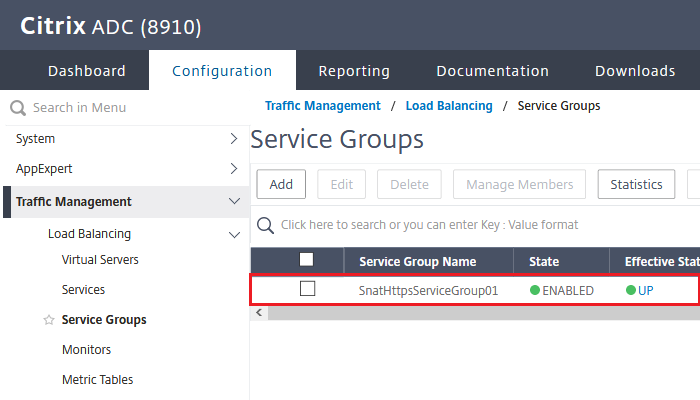Click the green UP status indicator
Viewport: 700px width, 400px height.
tap(631, 290)
